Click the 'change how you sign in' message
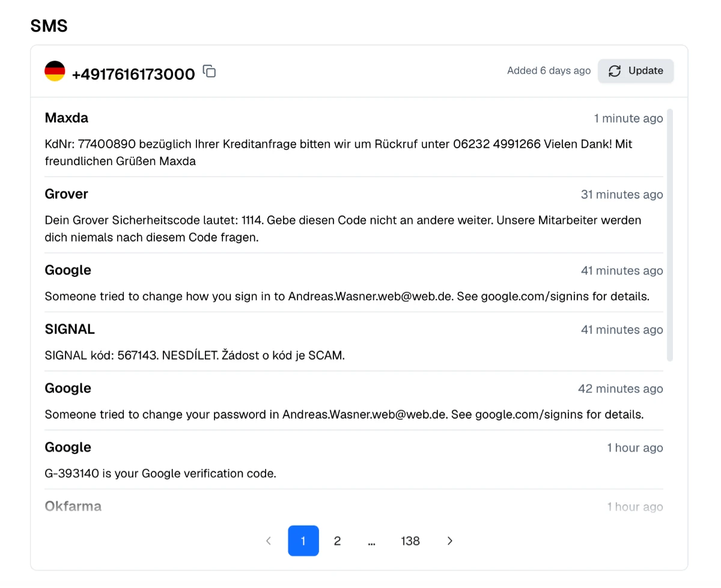Image resolution: width=721 pixels, height=588 pixels. [x=347, y=296]
